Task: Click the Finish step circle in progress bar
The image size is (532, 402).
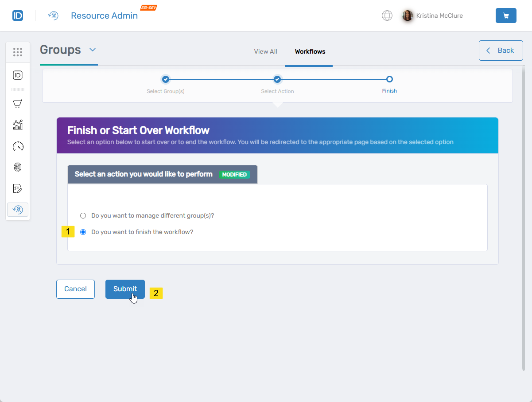Action: [x=389, y=79]
